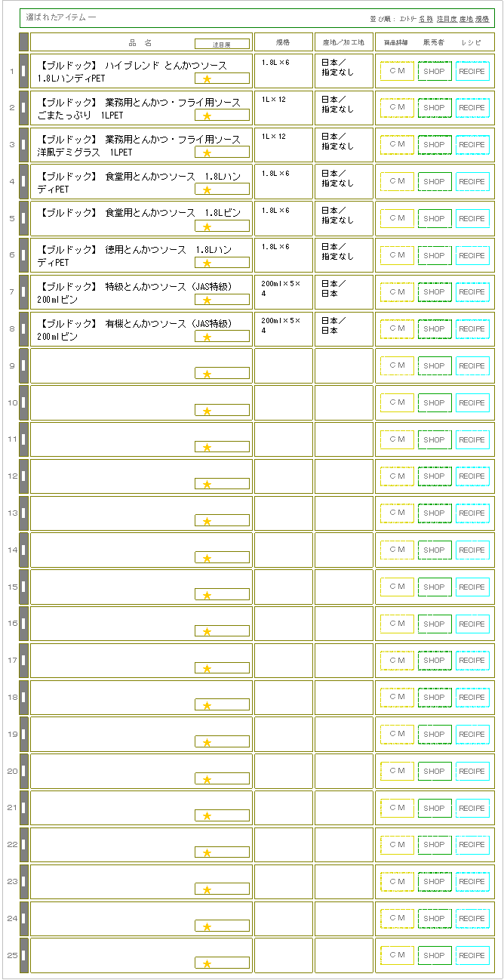Click the star icon in empty row 25
This screenshot has height=980, width=504.
(x=207, y=964)
